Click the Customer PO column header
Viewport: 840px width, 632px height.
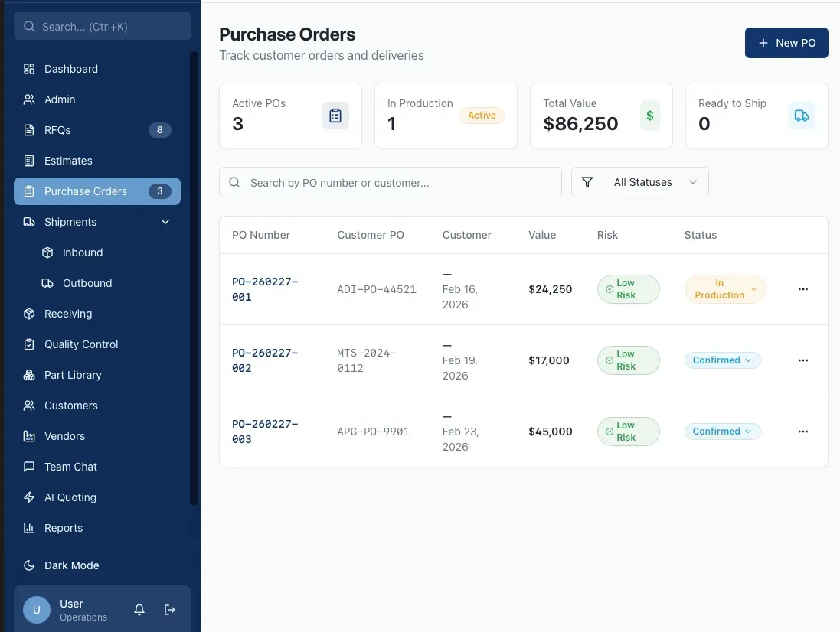[x=371, y=235]
